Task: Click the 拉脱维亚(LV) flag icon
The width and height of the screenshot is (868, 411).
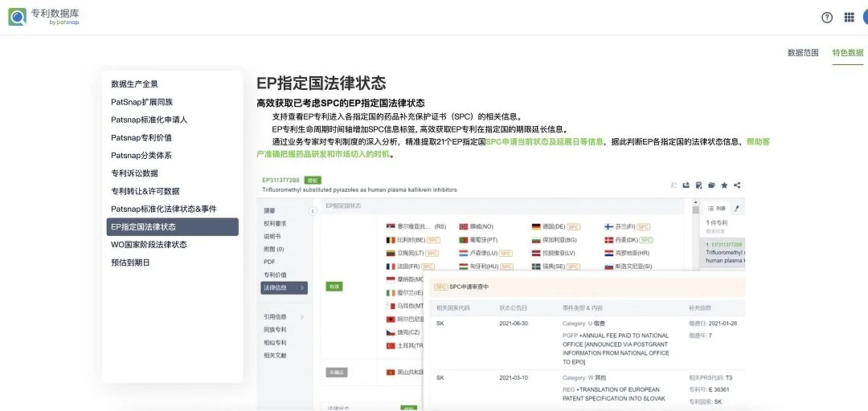Action: point(536,254)
